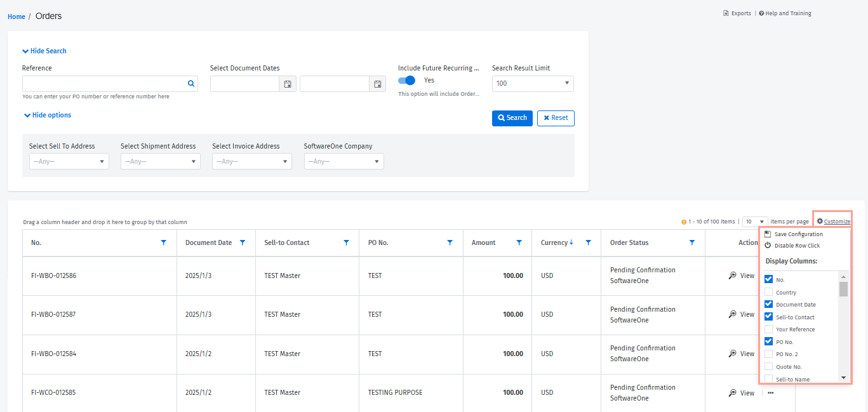The image size is (868, 412).
Task: Toggle Include Future Recurring switch
Action: pos(406,81)
